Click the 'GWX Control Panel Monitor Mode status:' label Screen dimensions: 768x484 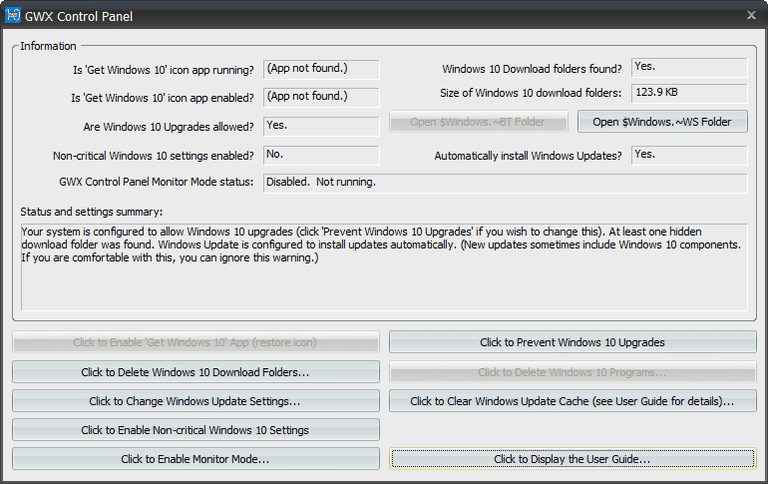(x=156, y=182)
